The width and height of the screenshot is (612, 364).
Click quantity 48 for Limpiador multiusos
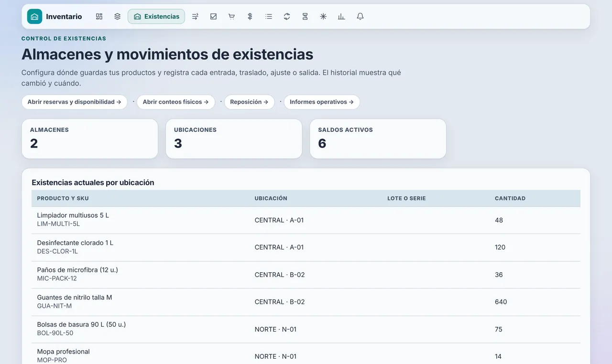[499, 220]
